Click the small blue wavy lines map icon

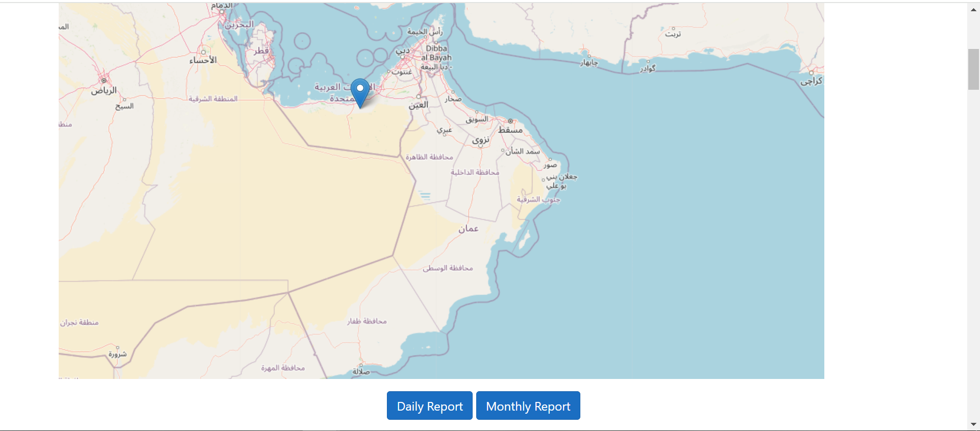(x=425, y=195)
